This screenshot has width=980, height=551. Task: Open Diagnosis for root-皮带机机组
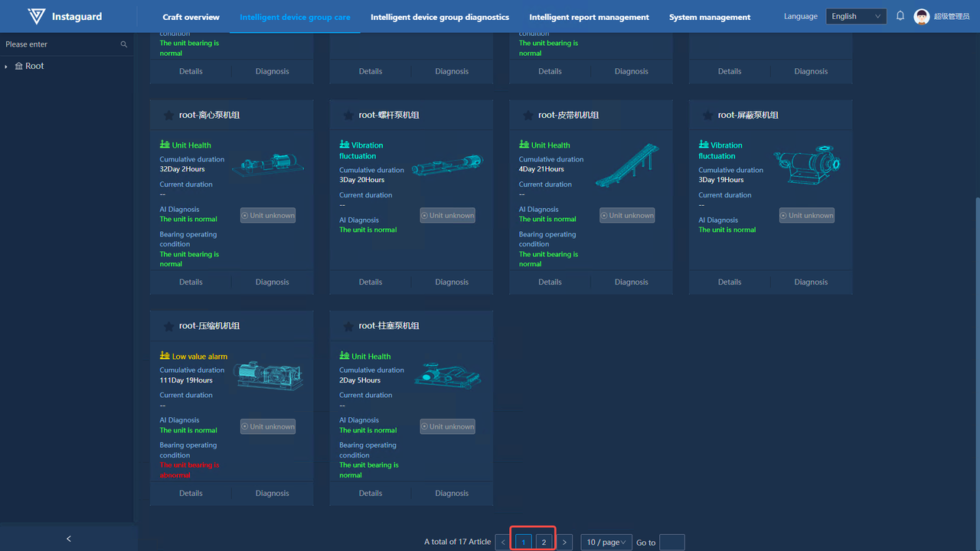point(632,282)
